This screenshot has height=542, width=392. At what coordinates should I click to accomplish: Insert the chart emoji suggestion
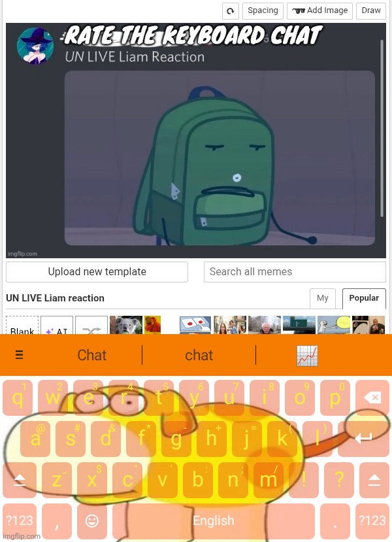(x=307, y=356)
